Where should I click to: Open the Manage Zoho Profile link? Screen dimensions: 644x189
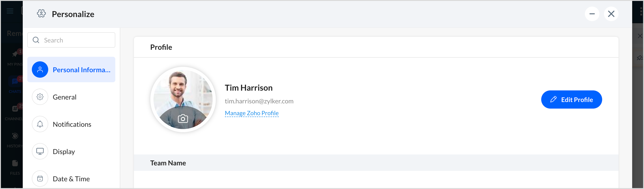(252, 113)
